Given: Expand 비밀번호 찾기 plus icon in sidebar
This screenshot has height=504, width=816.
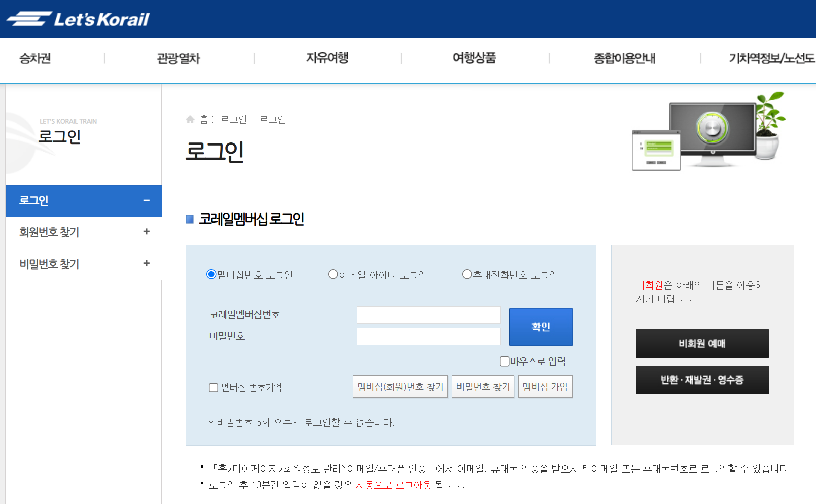Looking at the screenshot, I should [x=147, y=263].
